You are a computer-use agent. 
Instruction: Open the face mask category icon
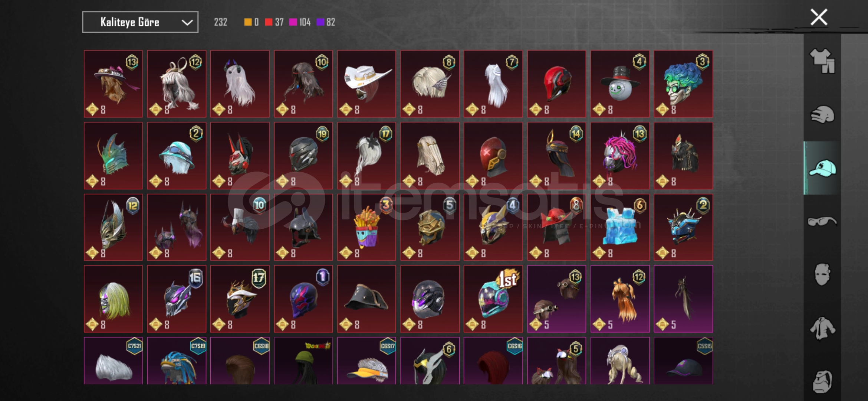coord(822,275)
